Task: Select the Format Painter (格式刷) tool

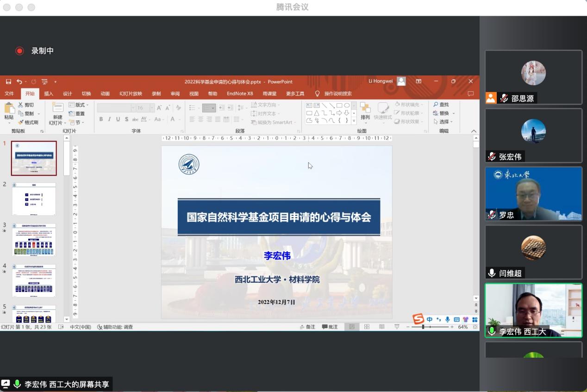Action: click(28, 122)
